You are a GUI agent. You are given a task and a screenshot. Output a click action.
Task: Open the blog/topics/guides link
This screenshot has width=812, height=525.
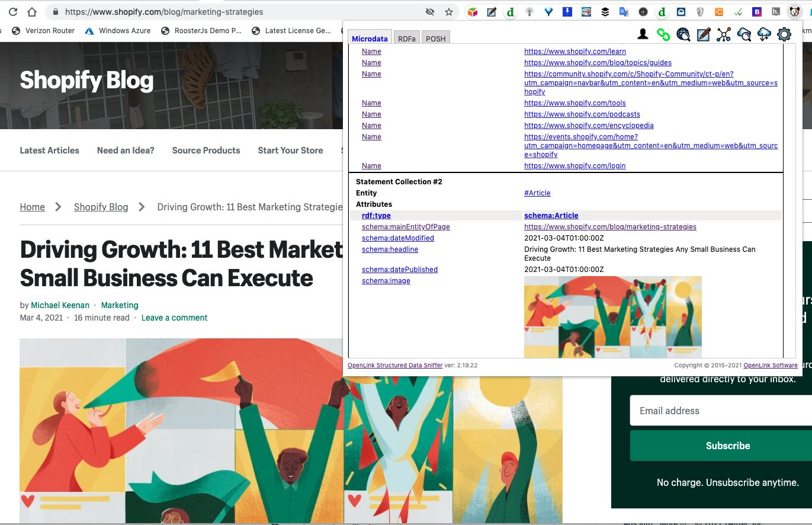coord(598,63)
